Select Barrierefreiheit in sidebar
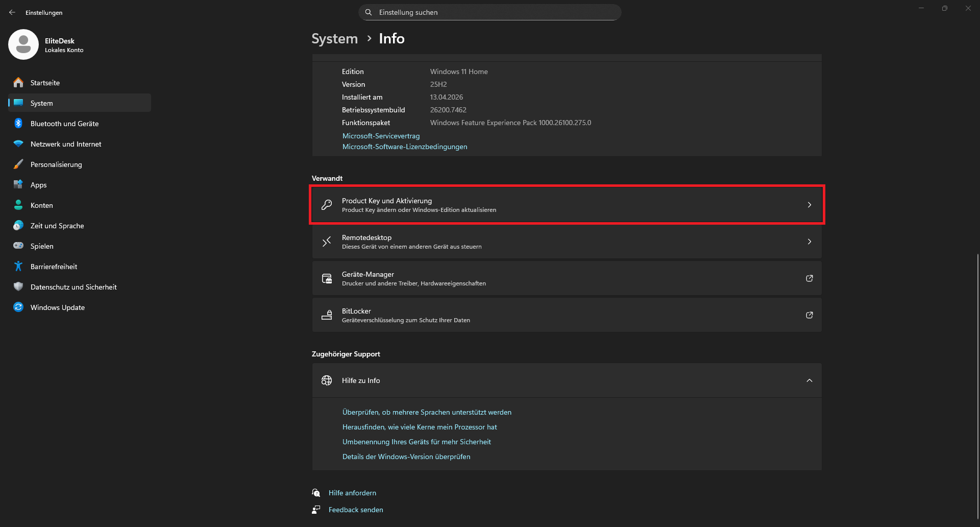The width and height of the screenshot is (980, 527). [80, 266]
